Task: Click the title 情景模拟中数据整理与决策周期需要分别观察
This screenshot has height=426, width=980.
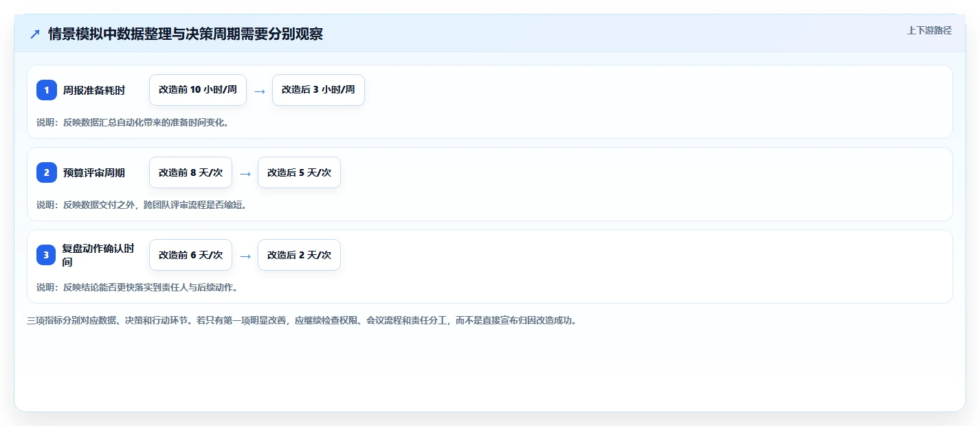Action: (x=186, y=34)
